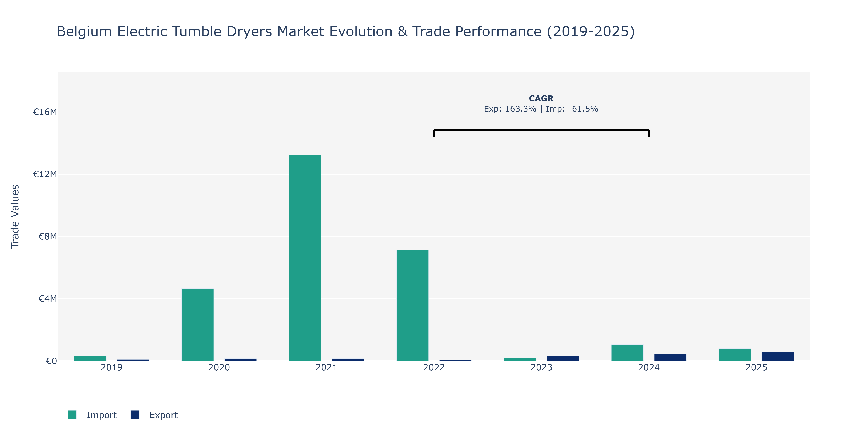The width and height of the screenshot is (868, 434).
Task: Click the 2022 Import bar
Action: 412,306
